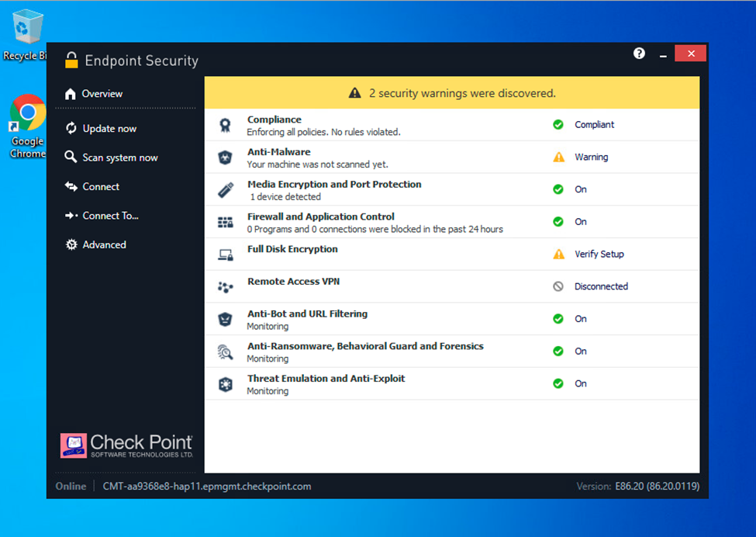
Task: Open Anti-Bot and URL Filtering title
Action: [307, 314]
